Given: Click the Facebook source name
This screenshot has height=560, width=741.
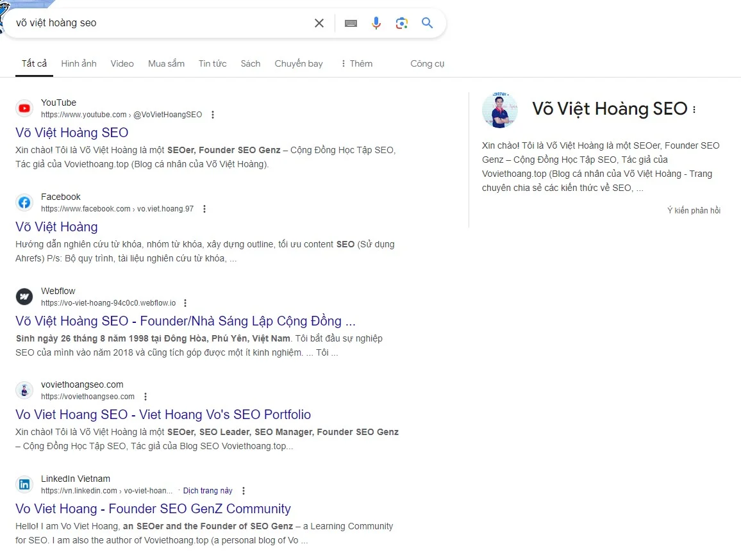Looking at the screenshot, I should pyautogui.click(x=60, y=197).
